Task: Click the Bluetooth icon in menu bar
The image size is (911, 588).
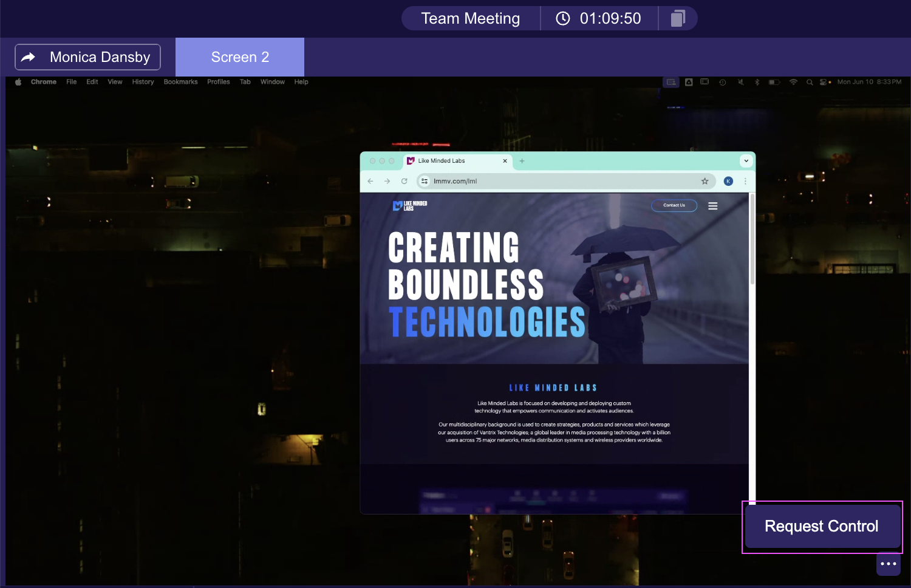Action: coord(757,82)
